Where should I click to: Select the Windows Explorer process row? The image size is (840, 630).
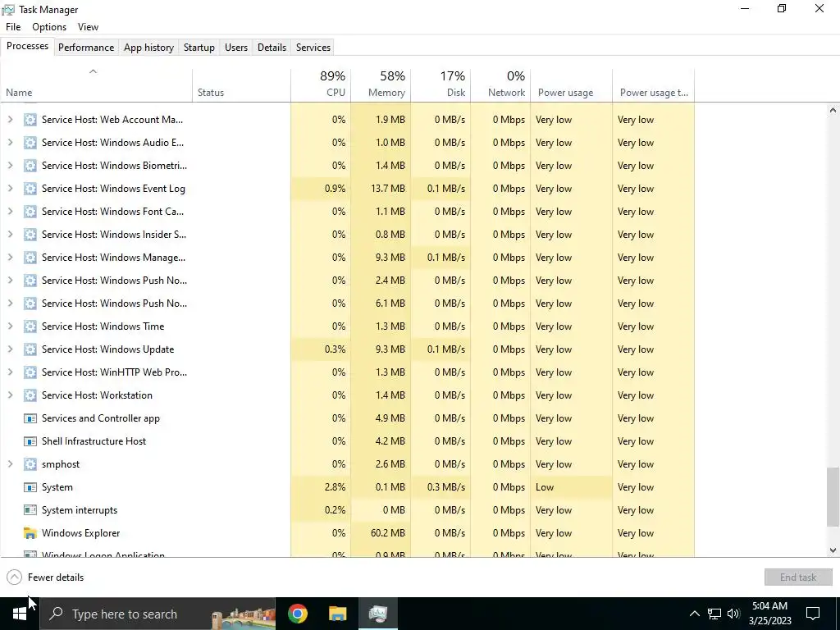[x=347, y=533]
